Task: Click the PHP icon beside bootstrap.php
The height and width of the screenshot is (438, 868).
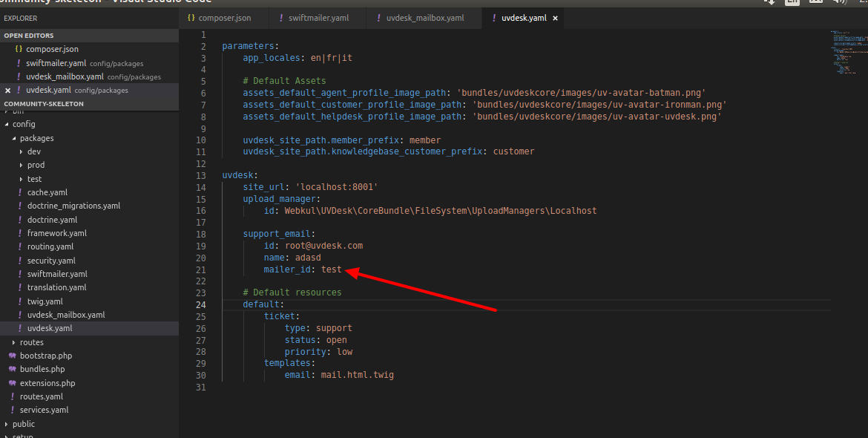Action: pyautogui.click(x=13, y=356)
